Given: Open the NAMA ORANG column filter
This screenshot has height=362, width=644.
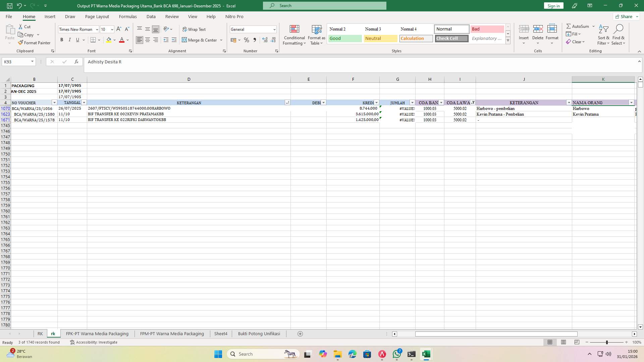Looking at the screenshot, I should tap(632, 103).
